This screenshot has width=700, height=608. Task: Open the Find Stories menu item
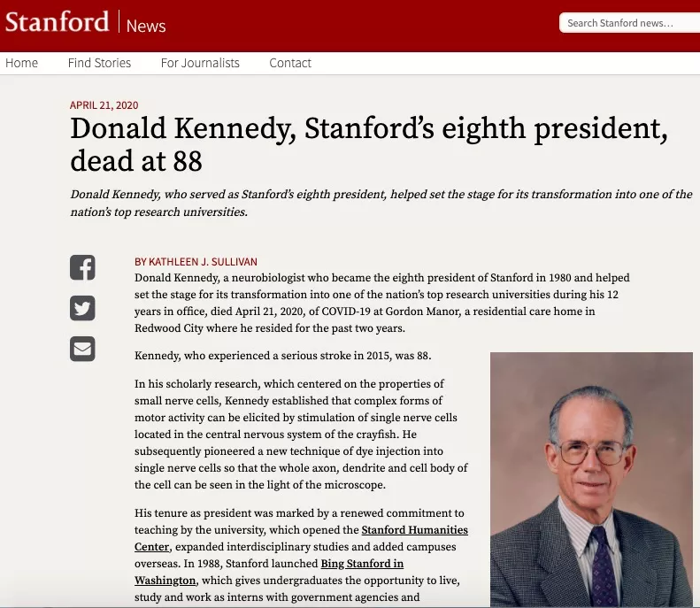pyautogui.click(x=99, y=63)
